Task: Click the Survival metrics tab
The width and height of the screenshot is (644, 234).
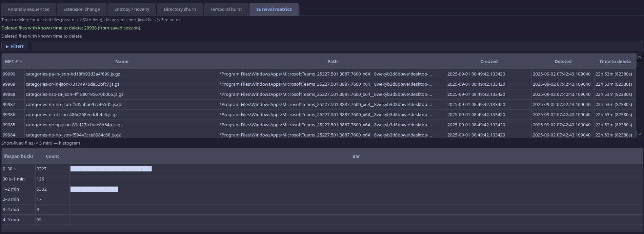Action: point(274,9)
